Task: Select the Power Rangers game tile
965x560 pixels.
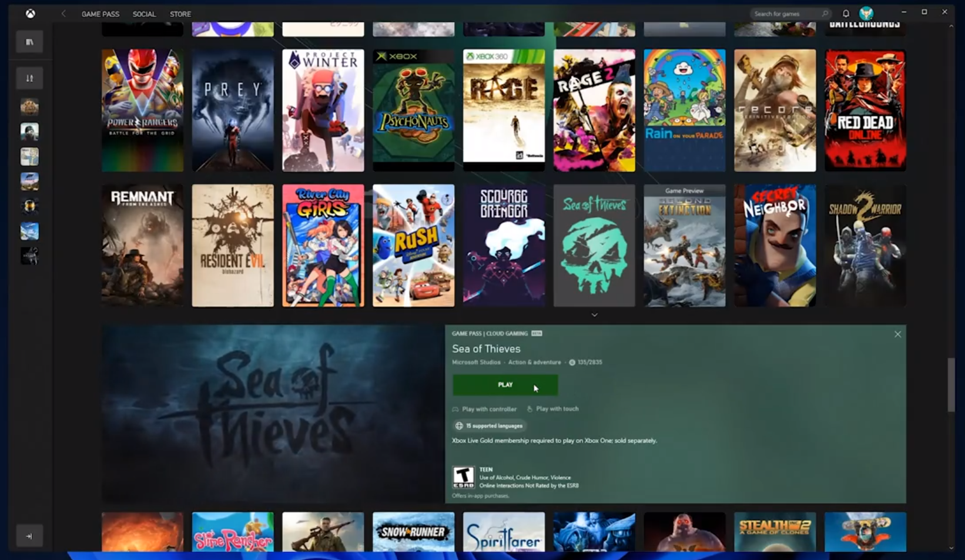Action: point(142,110)
